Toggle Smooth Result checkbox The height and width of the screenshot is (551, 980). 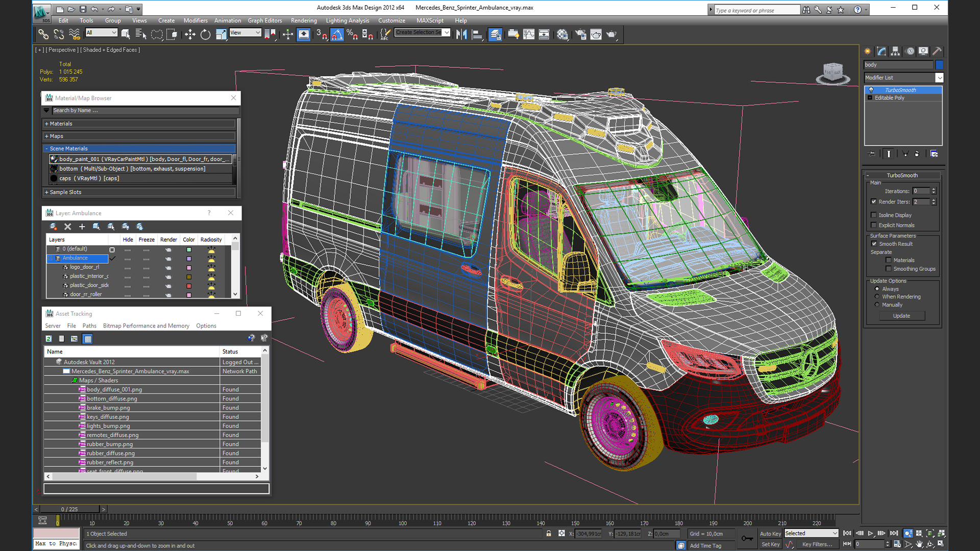click(874, 244)
